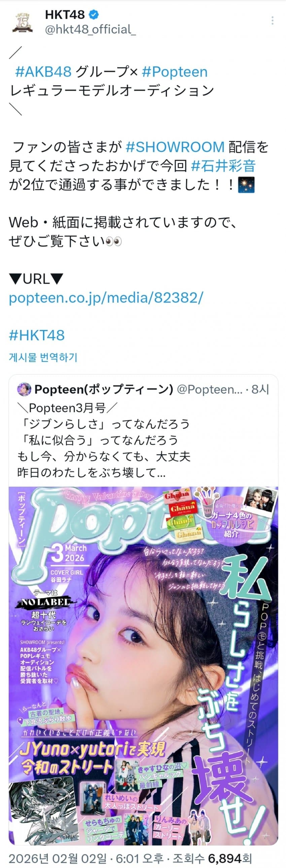
Task: Open the #石井彩音 hashtag
Action: pyautogui.click(x=223, y=166)
